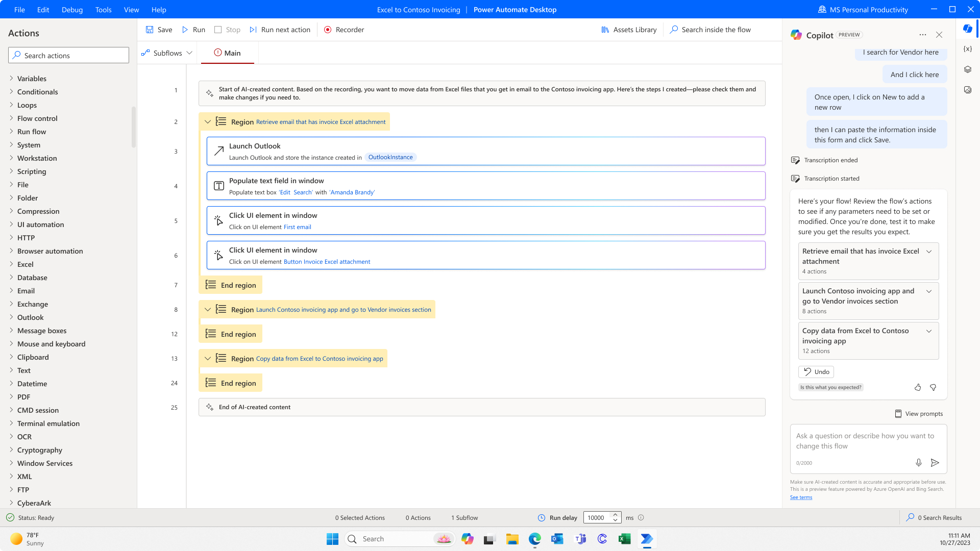The width and height of the screenshot is (980, 551).
Task: Open the File menu
Action: click(x=19, y=10)
